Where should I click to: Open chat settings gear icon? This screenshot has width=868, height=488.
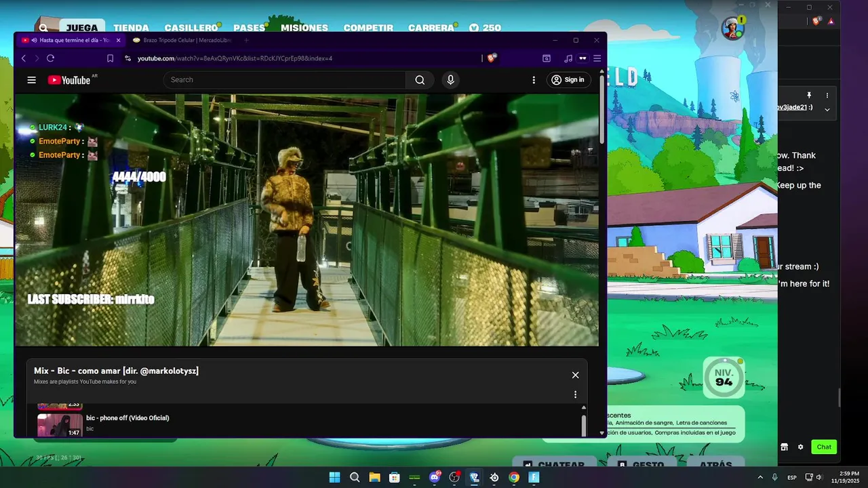800,447
